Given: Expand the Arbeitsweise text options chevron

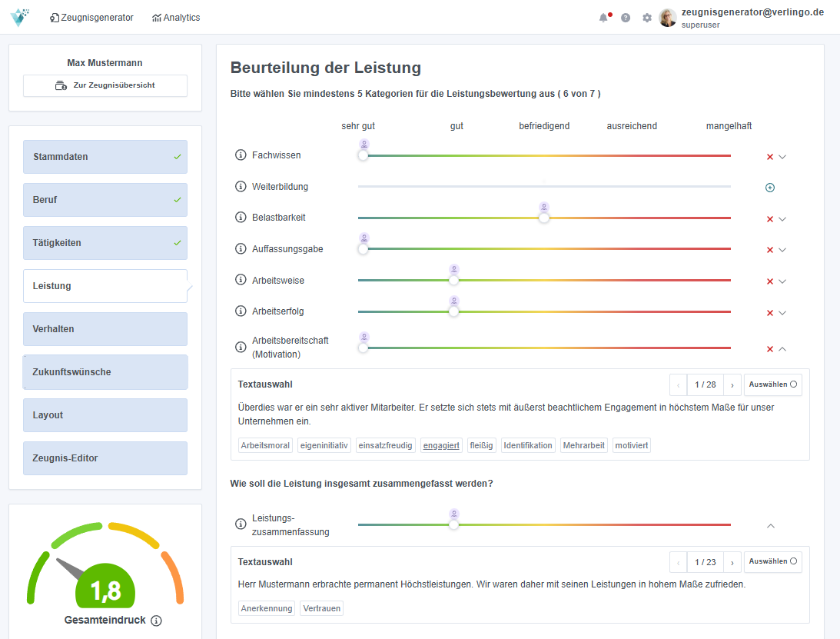Looking at the screenshot, I should point(782,281).
